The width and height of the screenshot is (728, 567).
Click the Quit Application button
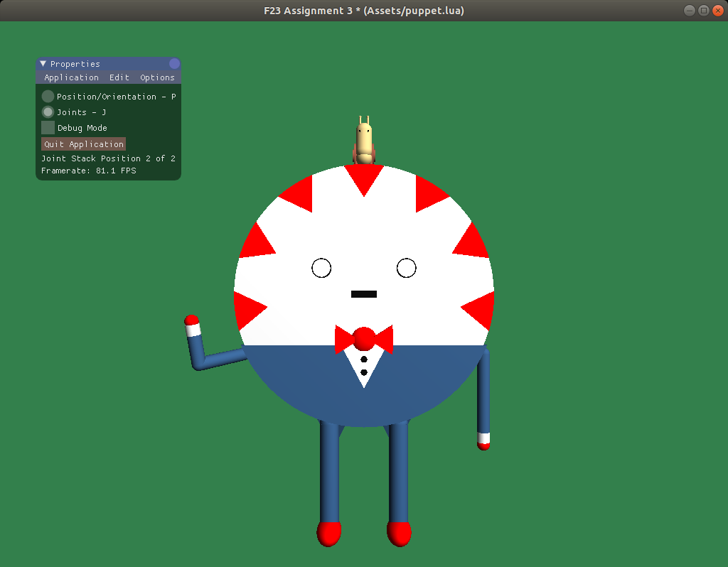click(x=84, y=144)
